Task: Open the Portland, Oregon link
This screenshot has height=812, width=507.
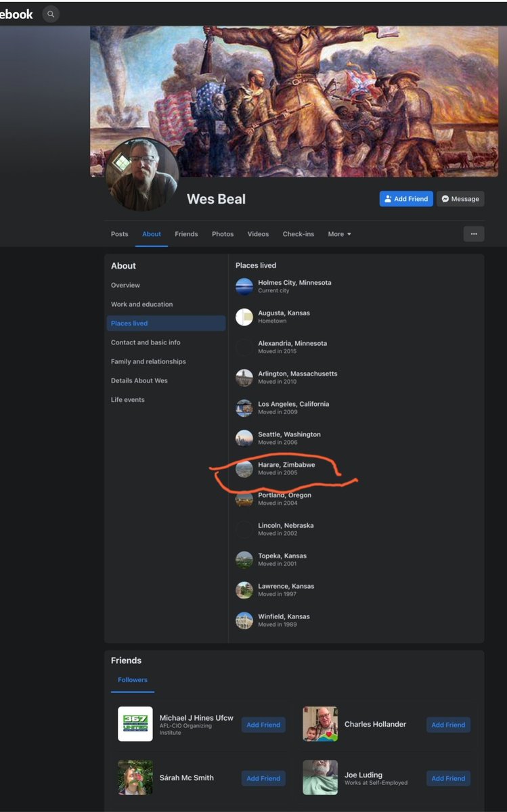Action: (x=284, y=495)
